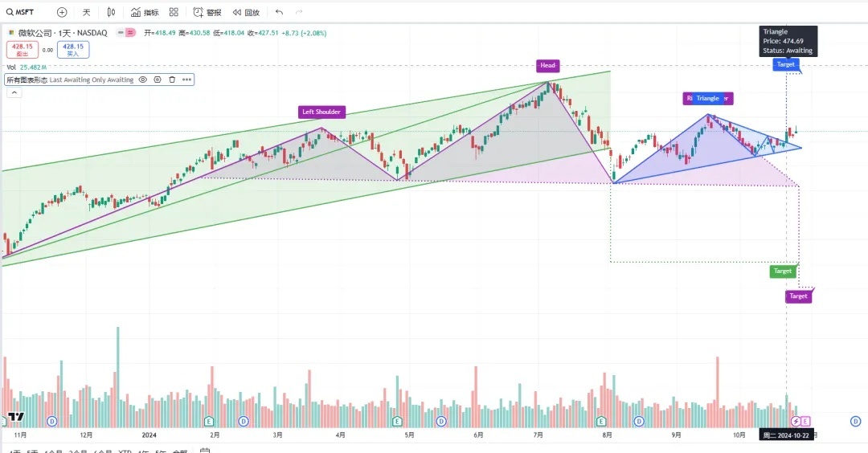Viewport: 868px width, 453px height.
Task: Open the 天 timeframe interval dropdown
Action: pyautogui.click(x=87, y=12)
